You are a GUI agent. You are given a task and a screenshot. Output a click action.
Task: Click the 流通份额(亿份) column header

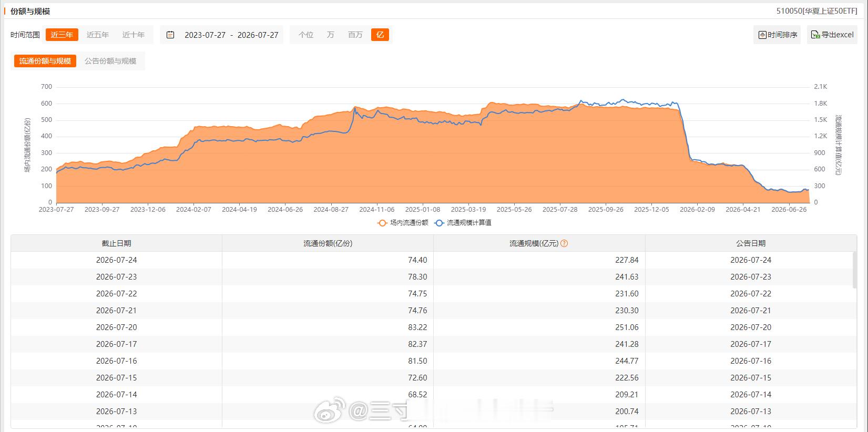point(328,243)
